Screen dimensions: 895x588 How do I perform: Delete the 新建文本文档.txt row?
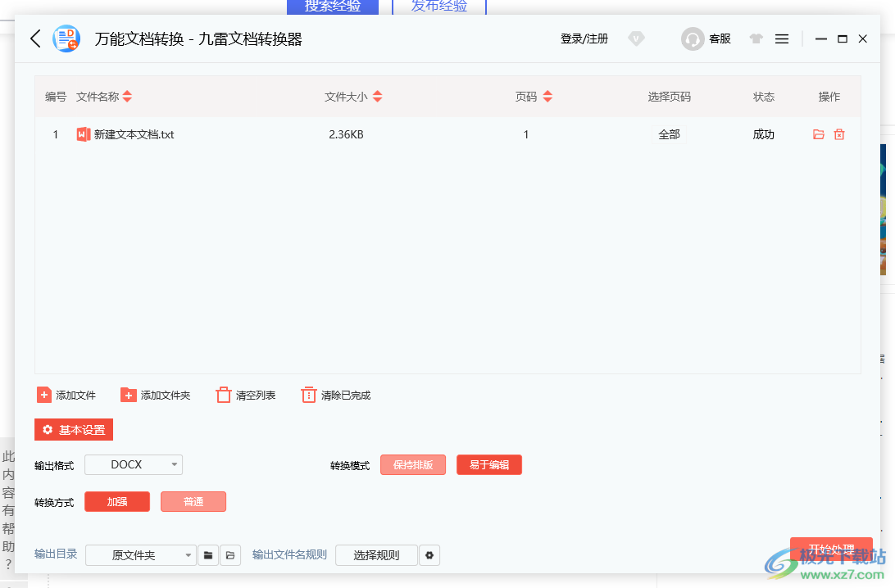tap(839, 134)
